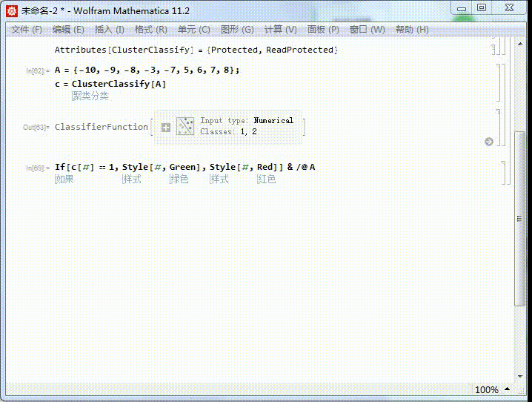Open the 插入 (I) menu
This screenshot has height=402, width=532.
coord(109,30)
